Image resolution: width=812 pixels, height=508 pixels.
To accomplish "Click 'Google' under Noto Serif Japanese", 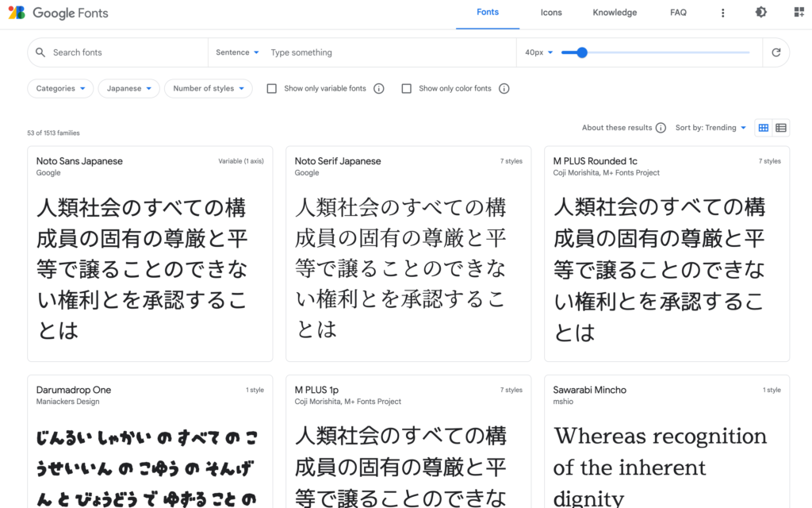I will point(307,173).
